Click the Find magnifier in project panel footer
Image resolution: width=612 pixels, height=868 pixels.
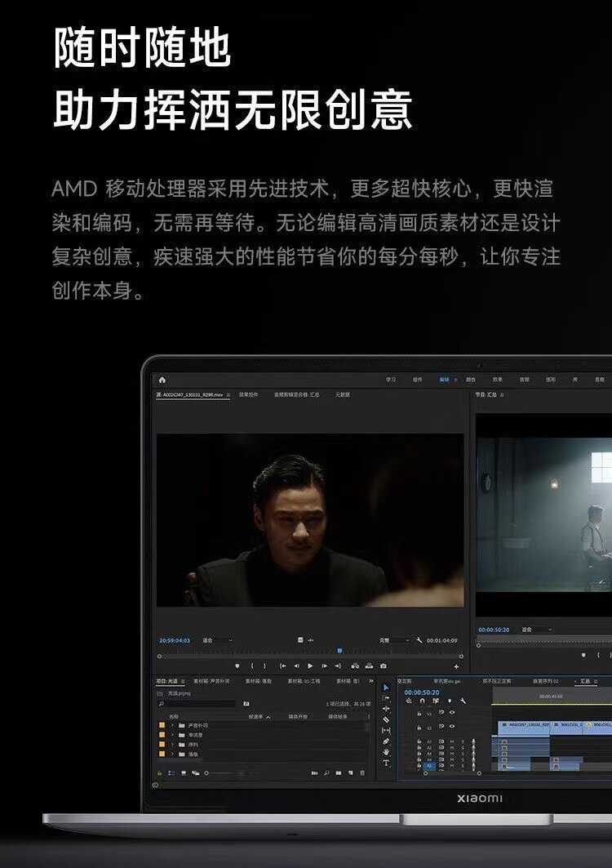(x=326, y=772)
